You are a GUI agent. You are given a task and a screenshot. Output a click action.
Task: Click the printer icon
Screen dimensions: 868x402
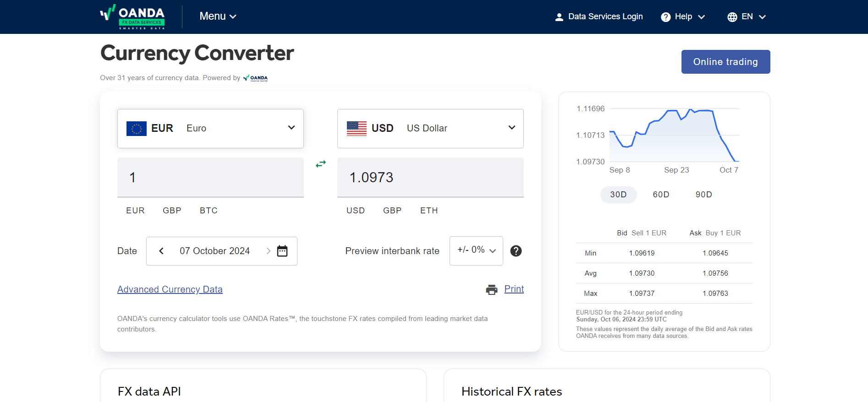pyautogui.click(x=492, y=289)
